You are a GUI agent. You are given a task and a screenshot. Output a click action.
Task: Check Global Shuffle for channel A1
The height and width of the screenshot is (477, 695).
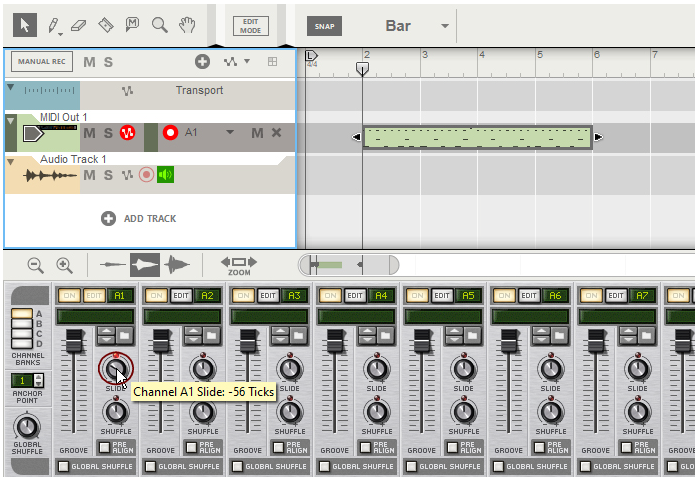coord(63,466)
